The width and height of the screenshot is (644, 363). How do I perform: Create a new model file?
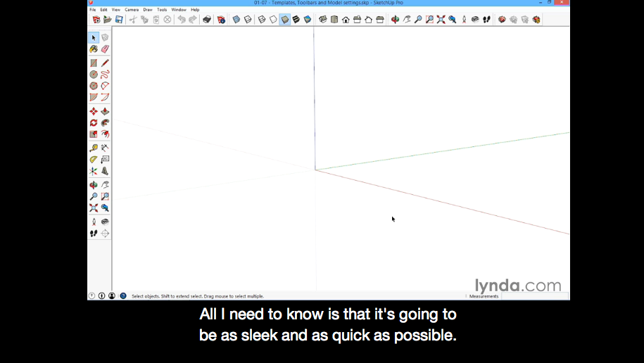(x=96, y=19)
